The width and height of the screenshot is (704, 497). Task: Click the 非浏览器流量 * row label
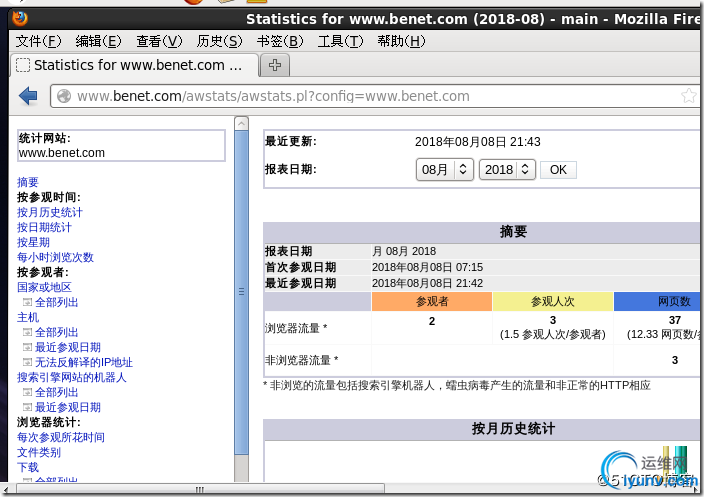click(301, 360)
